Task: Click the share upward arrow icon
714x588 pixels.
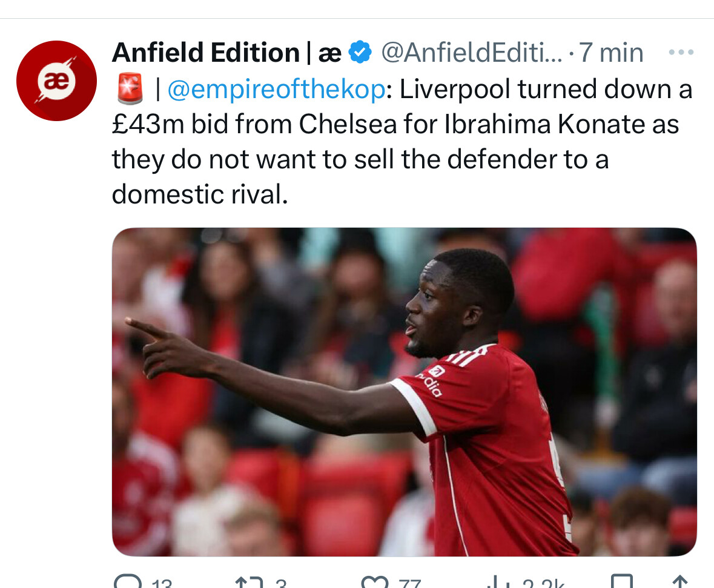Action: point(680,583)
